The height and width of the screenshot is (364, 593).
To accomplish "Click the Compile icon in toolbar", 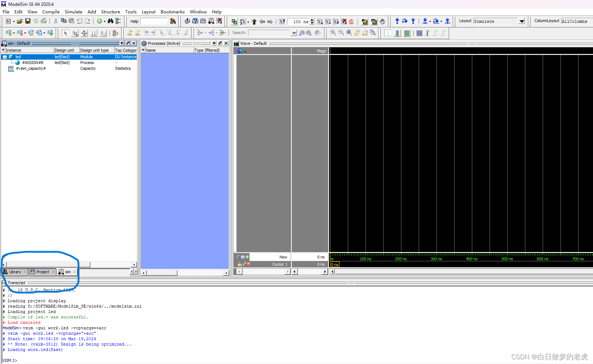I will click(x=187, y=21).
